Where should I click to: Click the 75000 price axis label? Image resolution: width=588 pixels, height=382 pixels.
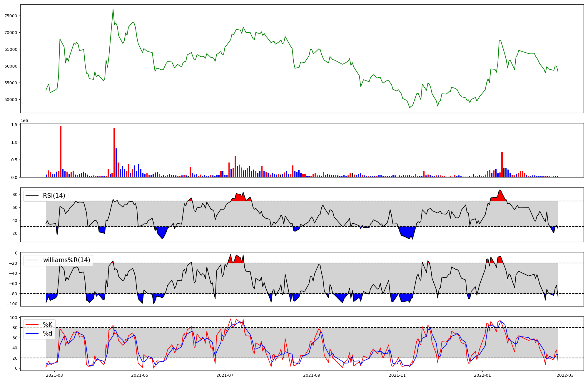coord(11,16)
